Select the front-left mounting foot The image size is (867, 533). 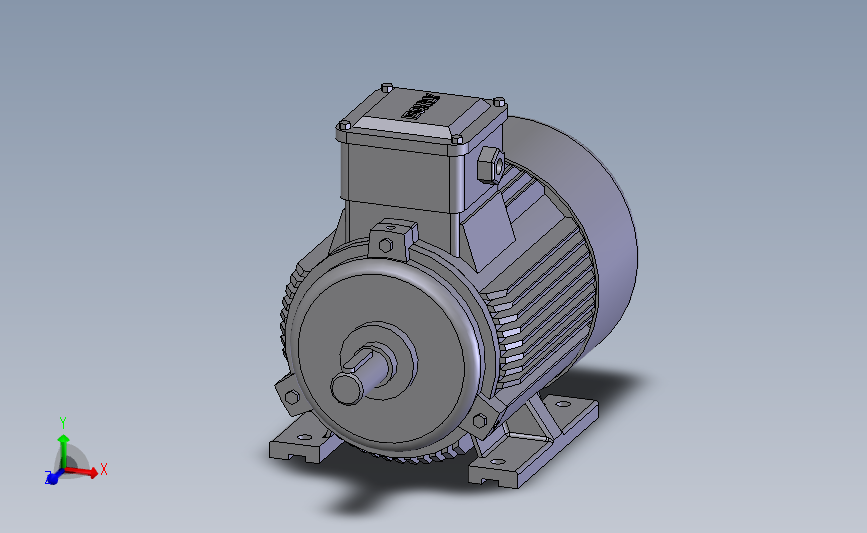click(x=302, y=440)
